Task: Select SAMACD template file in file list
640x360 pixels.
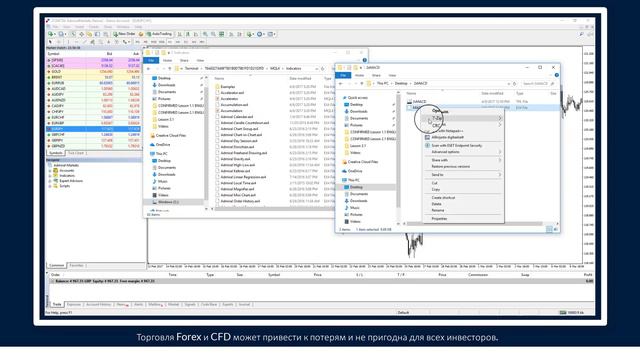Action: (x=419, y=102)
